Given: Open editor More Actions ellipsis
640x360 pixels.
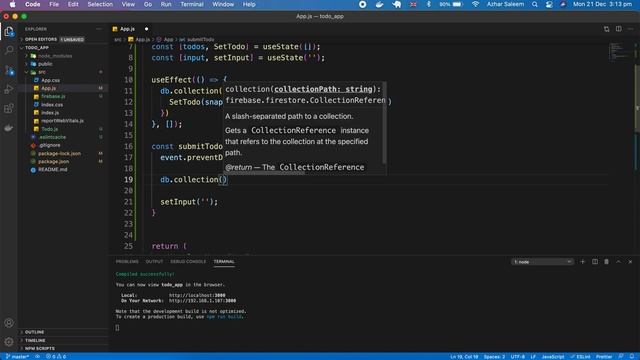Looking at the screenshot, I should (x=631, y=29).
